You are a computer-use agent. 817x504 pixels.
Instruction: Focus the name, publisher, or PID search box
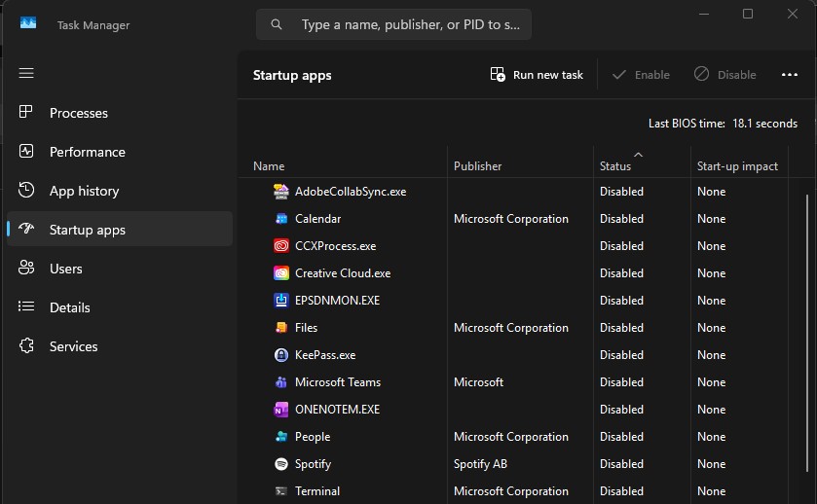[393, 24]
